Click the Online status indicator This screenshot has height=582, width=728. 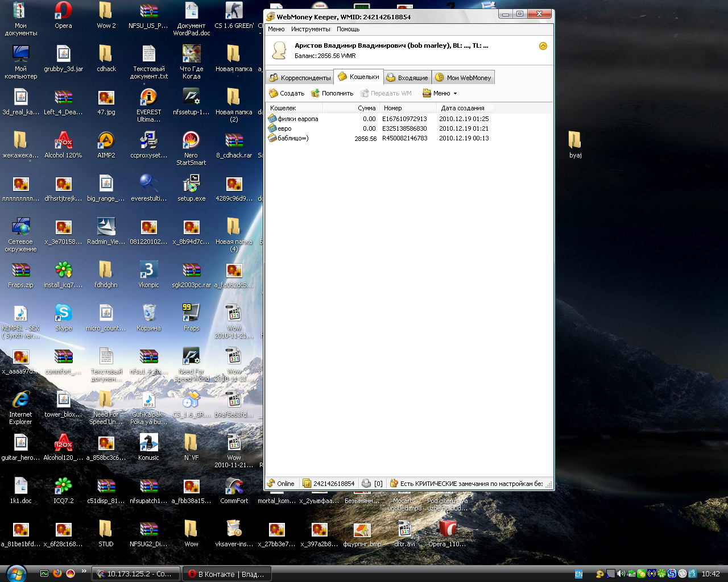point(281,484)
